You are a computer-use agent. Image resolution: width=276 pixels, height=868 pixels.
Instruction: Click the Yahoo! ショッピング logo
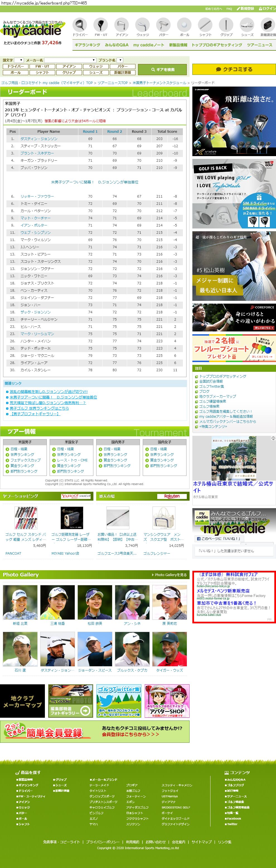[76, 496]
